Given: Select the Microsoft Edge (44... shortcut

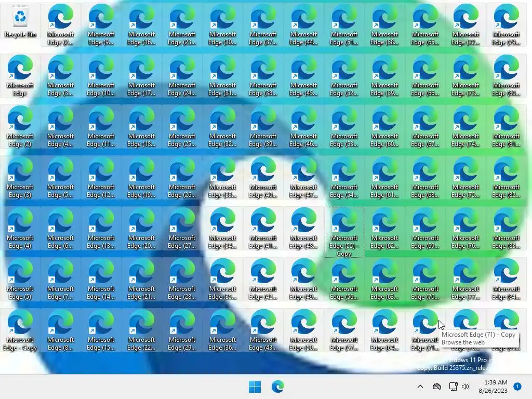Looking at the screenshot, I should [x=303, y=25].
